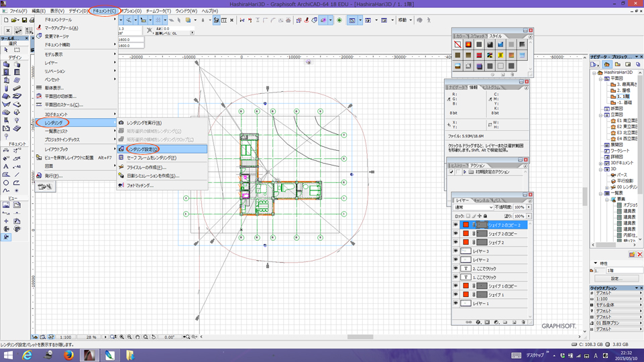Apply the red-yellow glow style thumbnail
Viewport: 644px width, 362px height.
(468, 44)
